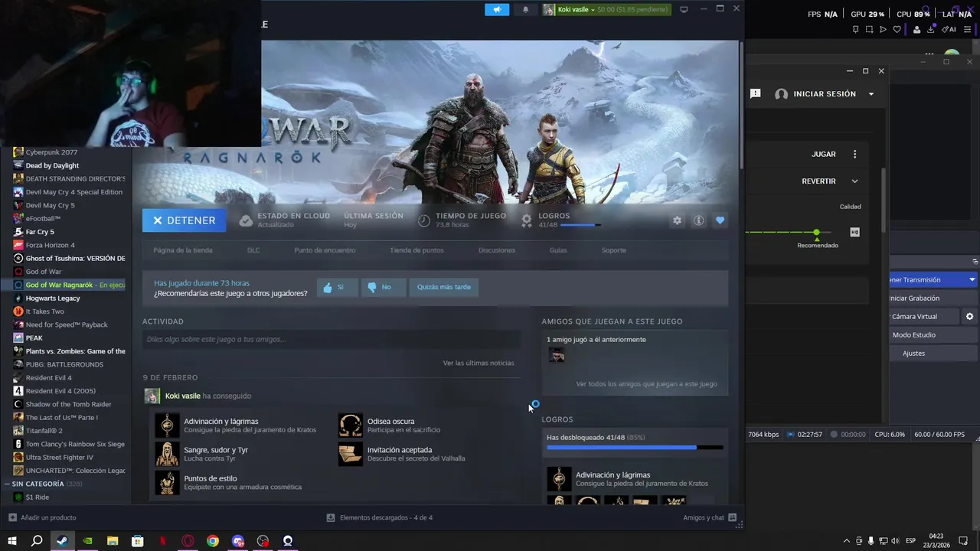Open Cámara Virtual gear settings in OBS
The width and height of the screenshot is (980, 551).
[x=969, y=316]
